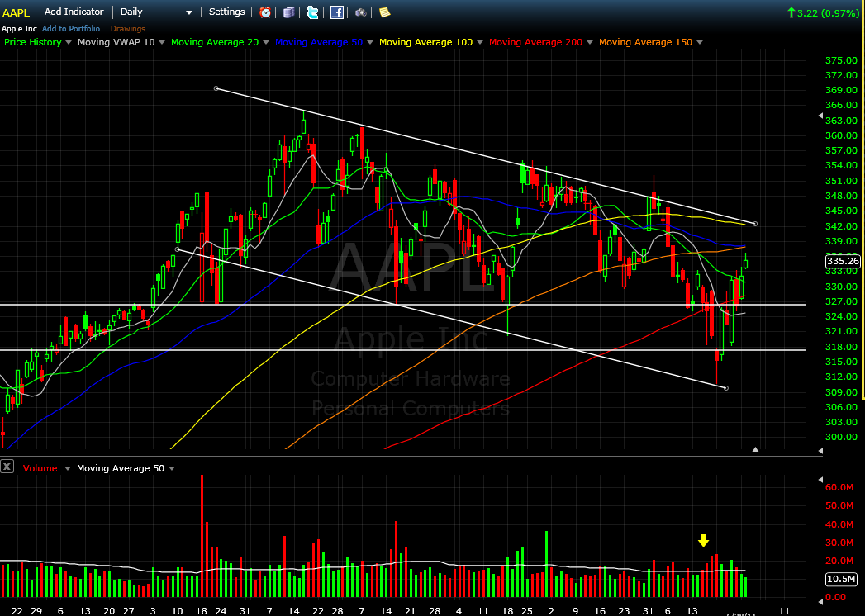Viewport: 865px width, 616px height.
Task: Click the Apple Inc company name
Action: tap(20, 28)
